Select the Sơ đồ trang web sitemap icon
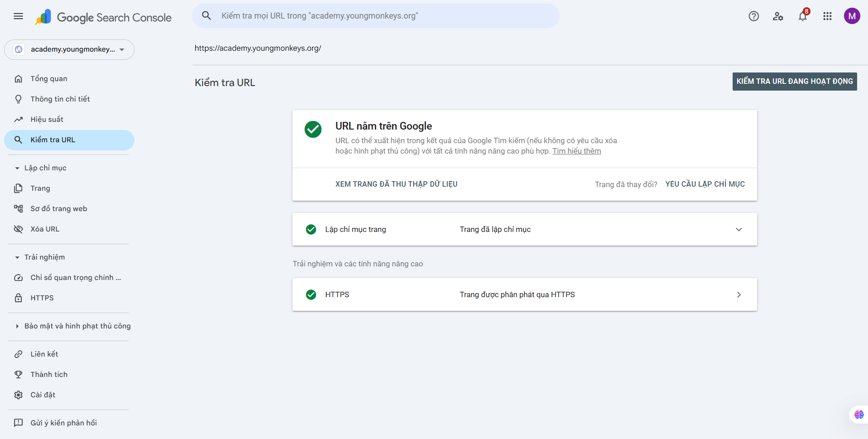The width and height of the screenshot is (868, 439). pos(18,208)
